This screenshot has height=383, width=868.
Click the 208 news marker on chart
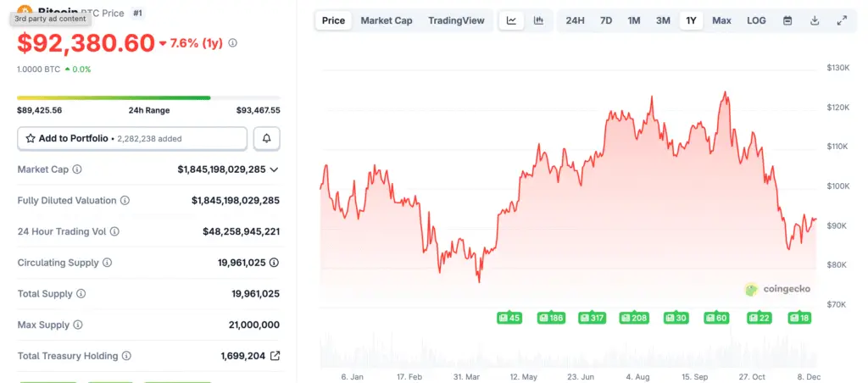point(633,318)
